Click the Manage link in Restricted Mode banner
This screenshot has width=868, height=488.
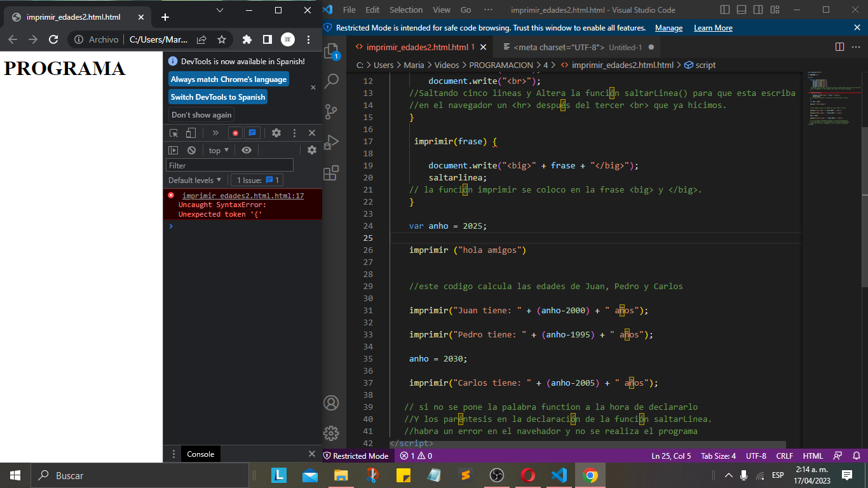click(x=668, y=28)
